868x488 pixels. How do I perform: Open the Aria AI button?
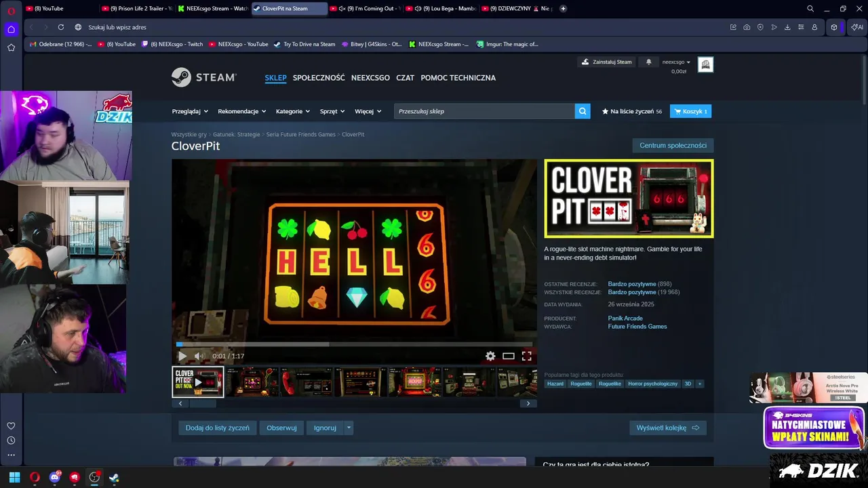(857, 27)
